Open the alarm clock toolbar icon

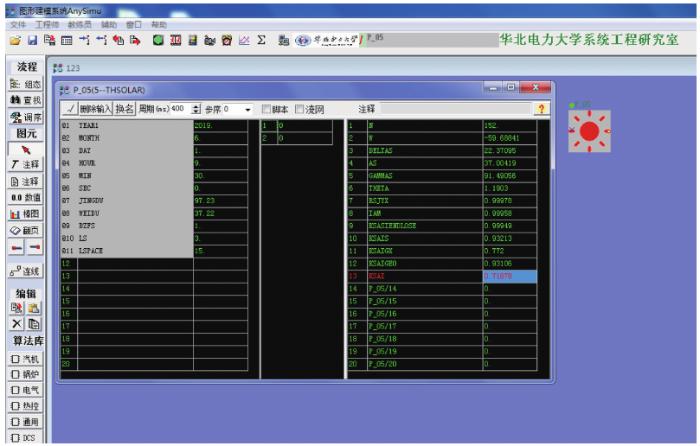click(x=227, y=40)
